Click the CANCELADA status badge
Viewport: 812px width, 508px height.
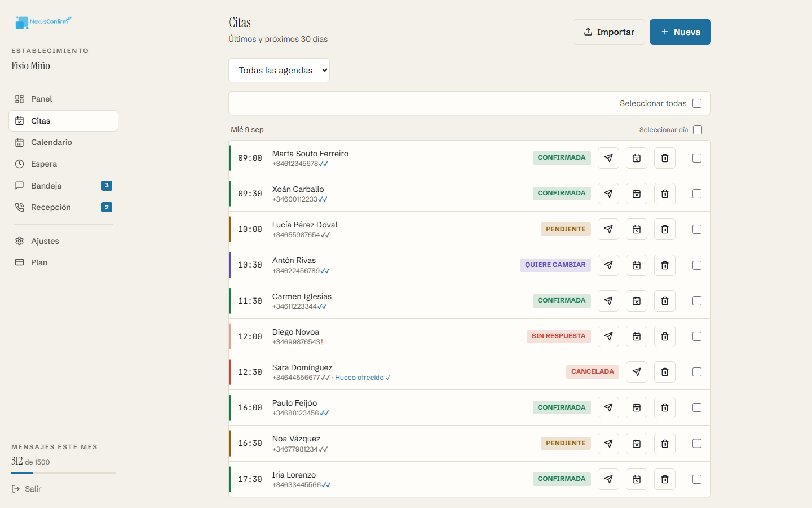[593, 371]
